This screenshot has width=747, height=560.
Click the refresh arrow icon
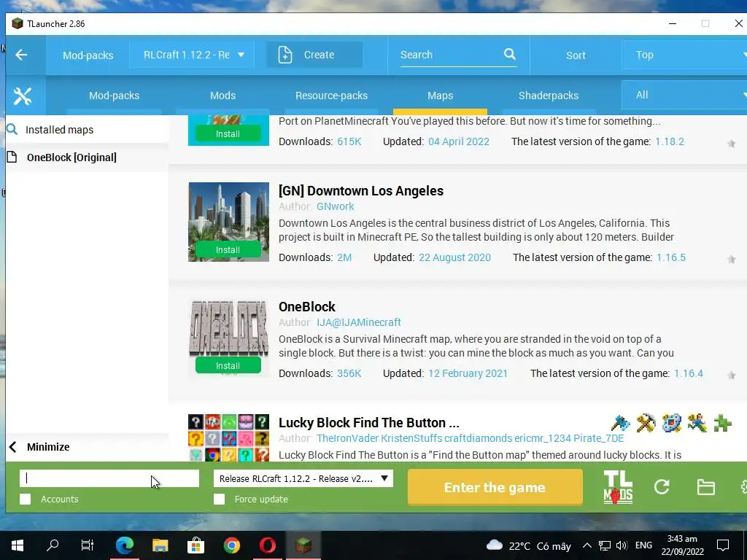coord(662,486)
